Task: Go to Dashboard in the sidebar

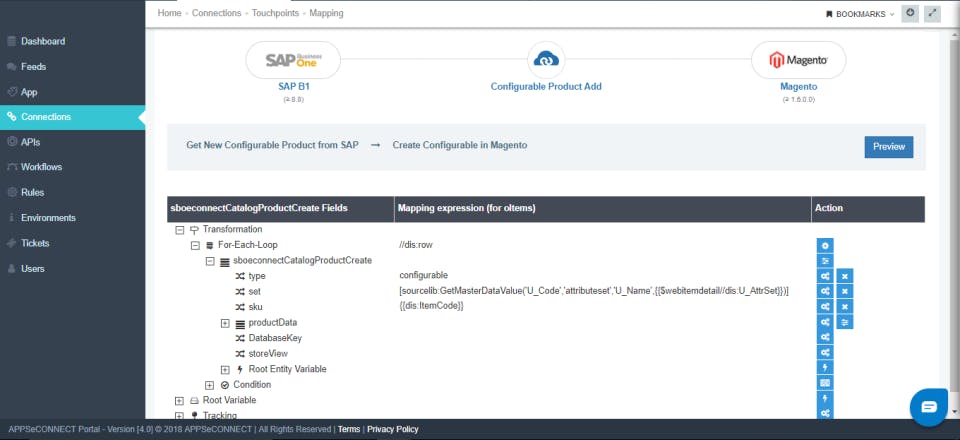Action: pos(43,42)
